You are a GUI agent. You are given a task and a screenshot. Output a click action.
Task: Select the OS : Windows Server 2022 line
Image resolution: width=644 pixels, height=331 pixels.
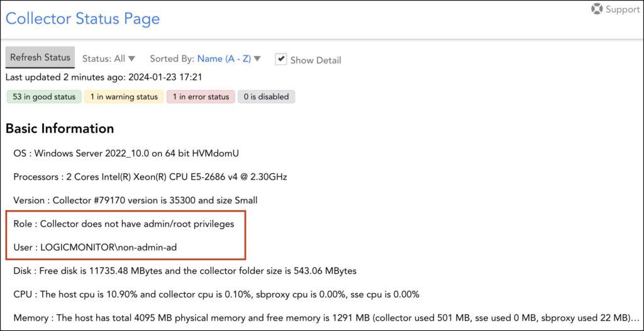tap(126, 154)
